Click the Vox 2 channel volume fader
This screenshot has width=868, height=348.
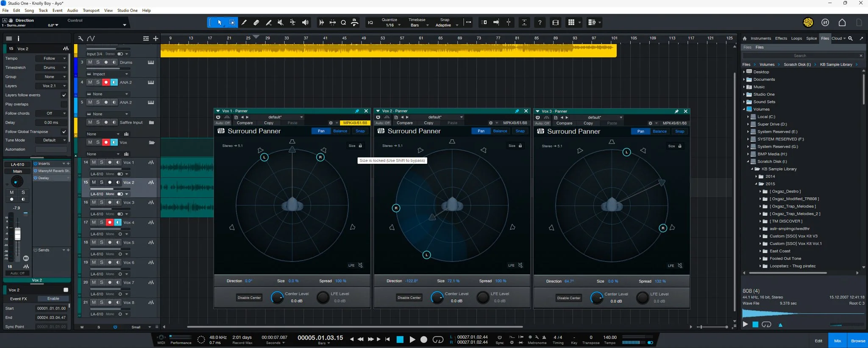(x=17, y=234)
